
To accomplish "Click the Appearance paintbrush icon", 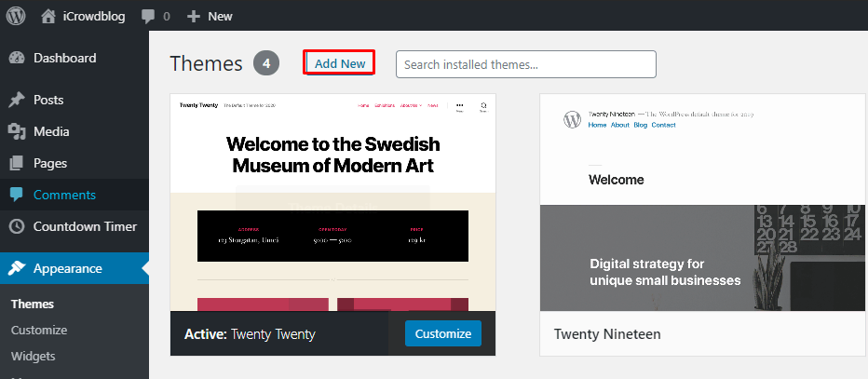I will pos(17,268).
